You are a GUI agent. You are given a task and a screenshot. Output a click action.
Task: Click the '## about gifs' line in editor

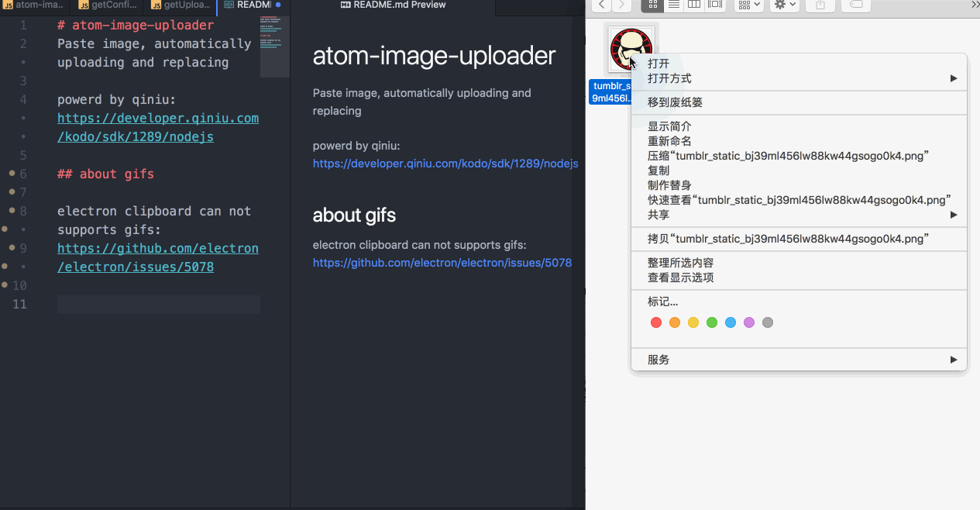pyautogui.click(x=105, y=174)
